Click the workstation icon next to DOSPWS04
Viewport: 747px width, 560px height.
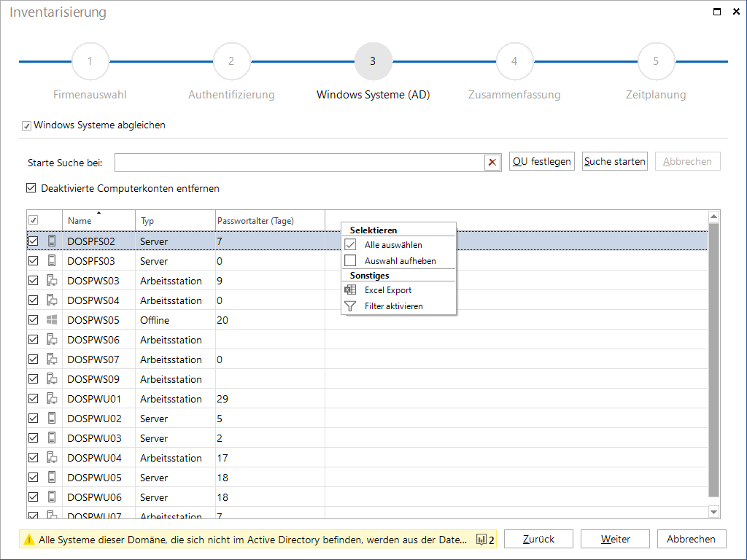[x=52, y=300]
